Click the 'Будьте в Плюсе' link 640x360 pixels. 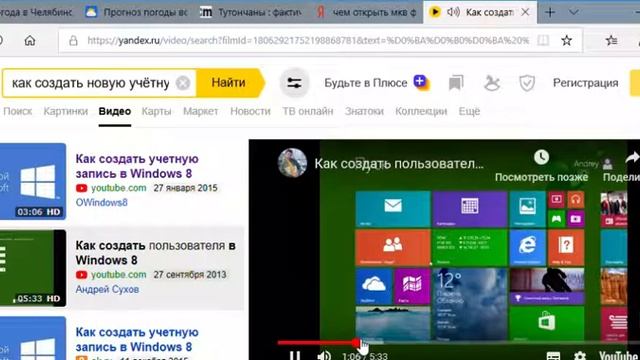[x=366, y=83]
